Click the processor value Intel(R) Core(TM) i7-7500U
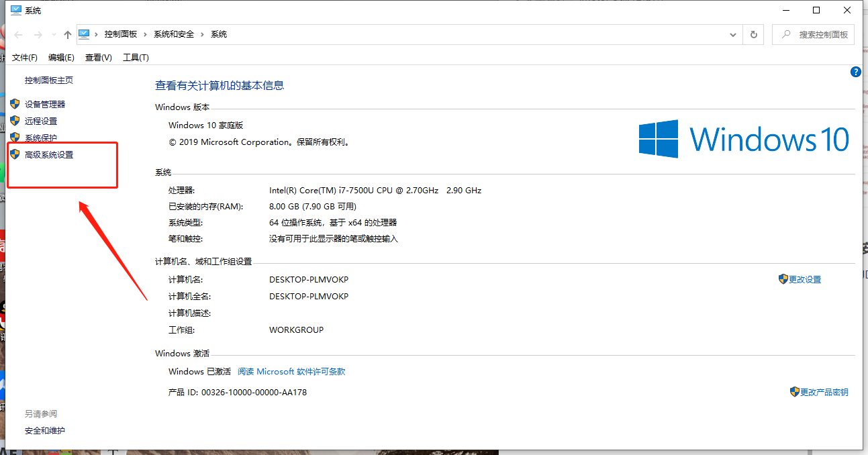The image size is (868, 455). click(375, 190)
